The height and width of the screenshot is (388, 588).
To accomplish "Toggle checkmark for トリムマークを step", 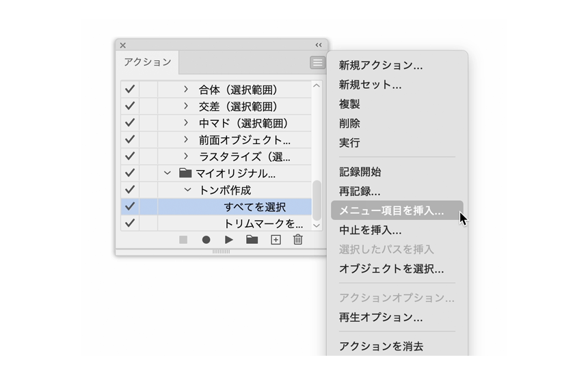I will (x=130, y=223).
